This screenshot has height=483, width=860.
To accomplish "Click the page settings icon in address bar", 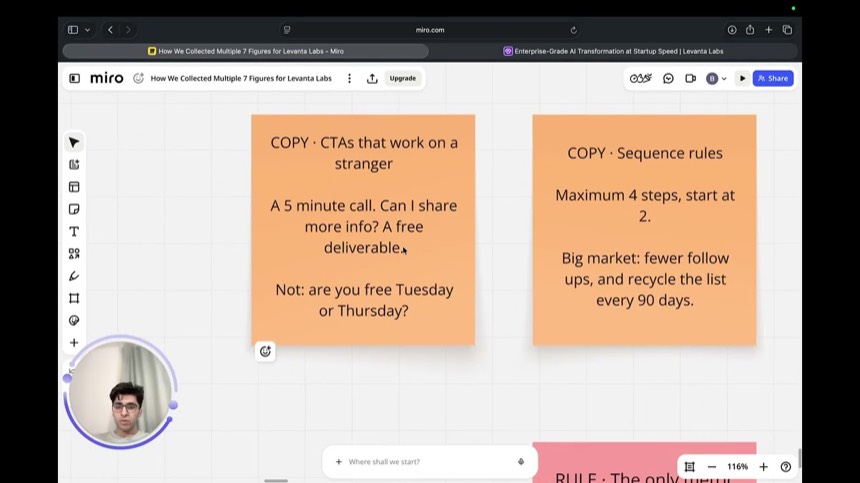I will [287, 30].
